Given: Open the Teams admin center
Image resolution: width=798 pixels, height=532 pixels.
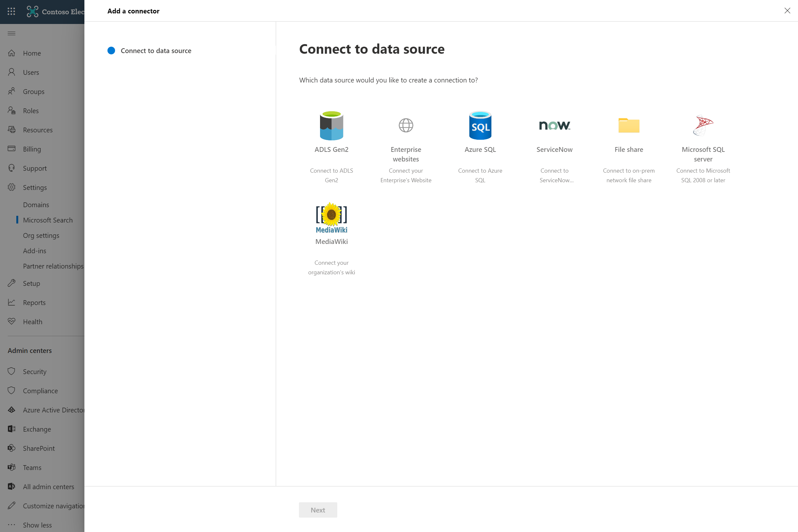Looking at the screenshot, I should coord(32,467).
